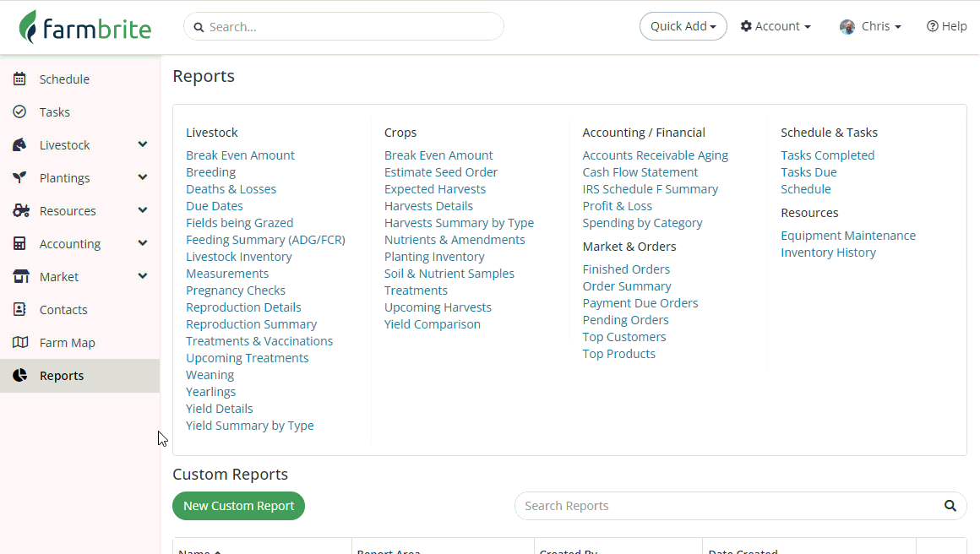The image size is (980, 554).
Task: Open Tasks Due report
Action: point(808,172)
